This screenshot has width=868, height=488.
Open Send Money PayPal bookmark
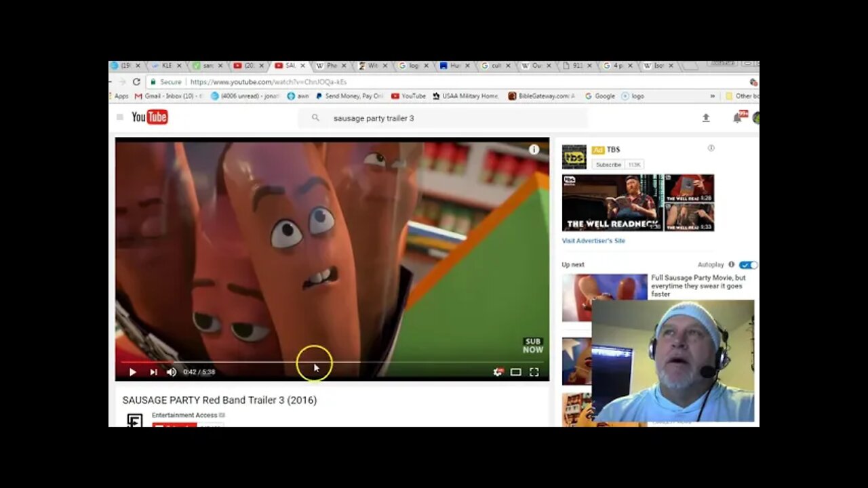point(350,96)
